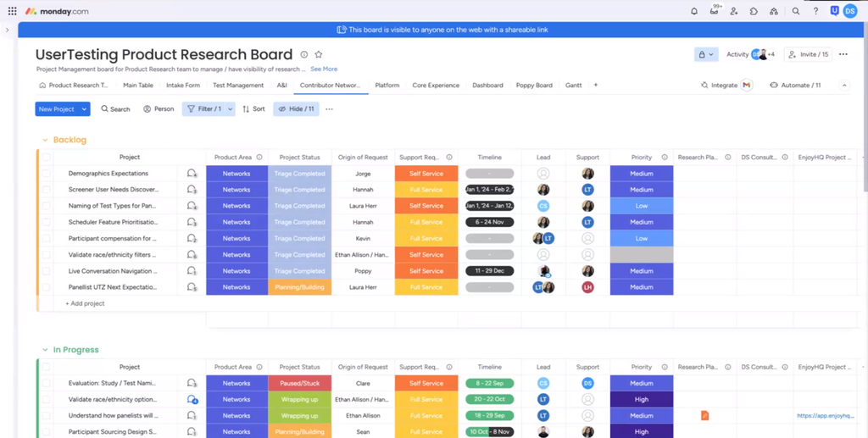Click the See More description link

(324, 69)
